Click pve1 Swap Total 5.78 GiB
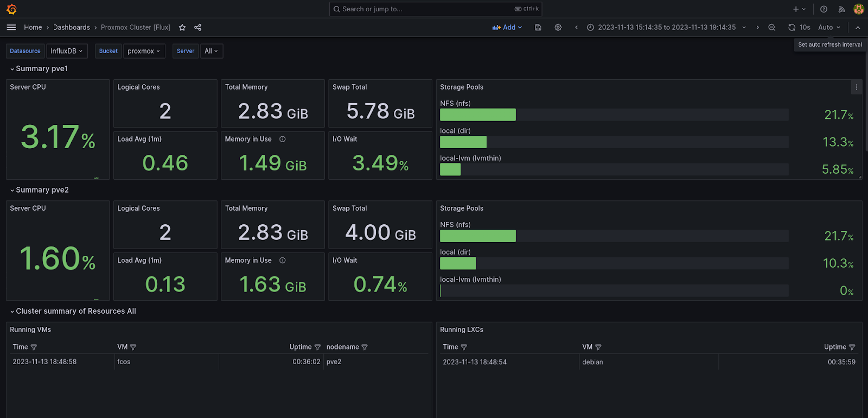The width and height of the screenshot is (868, 418). pos(380,111)
